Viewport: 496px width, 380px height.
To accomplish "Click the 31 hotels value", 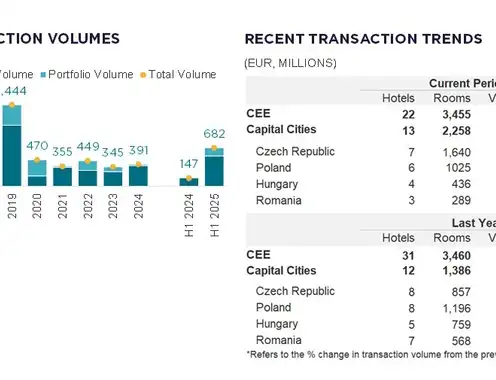I will point(408,256).
